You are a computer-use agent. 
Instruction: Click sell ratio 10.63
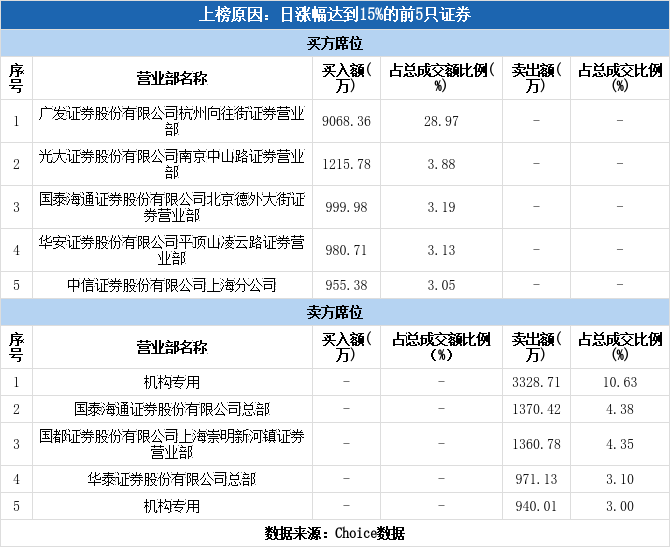point(620,382)
